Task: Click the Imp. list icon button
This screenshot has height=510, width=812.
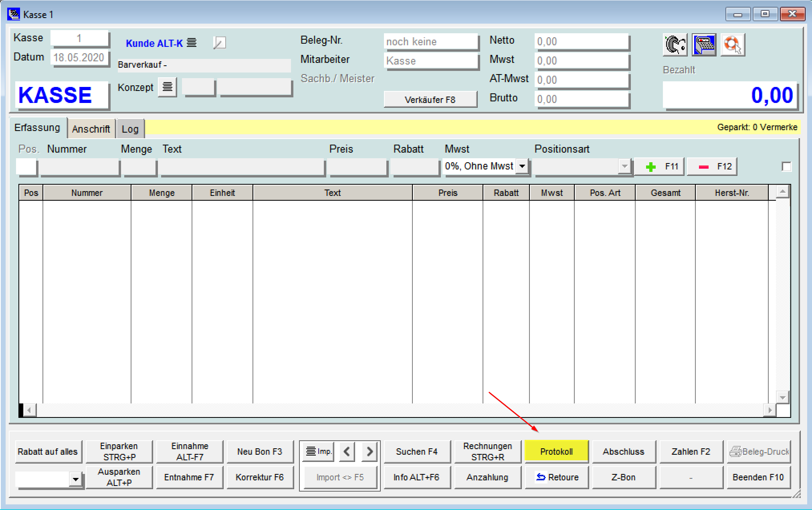Action: click(318, 452)
